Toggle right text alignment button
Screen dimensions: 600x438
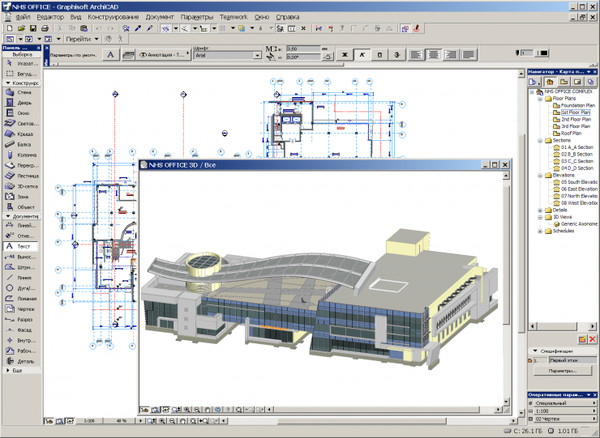coord(451,55)
